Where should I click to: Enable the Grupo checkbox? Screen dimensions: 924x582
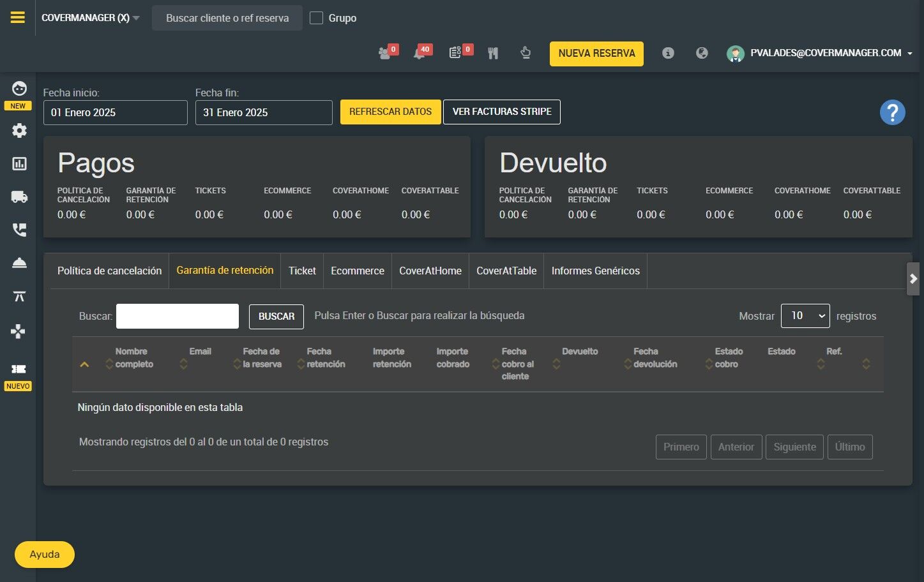316,18
